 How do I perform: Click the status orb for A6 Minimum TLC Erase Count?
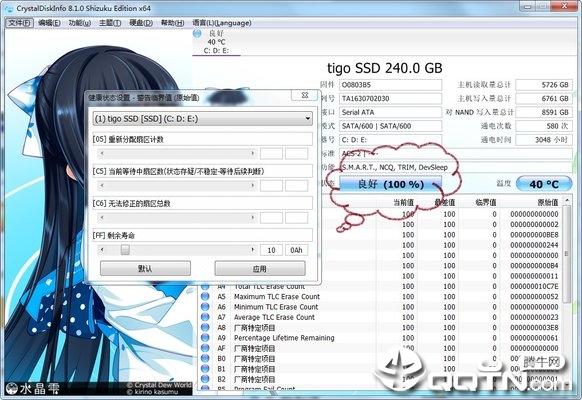click(205, 306)
